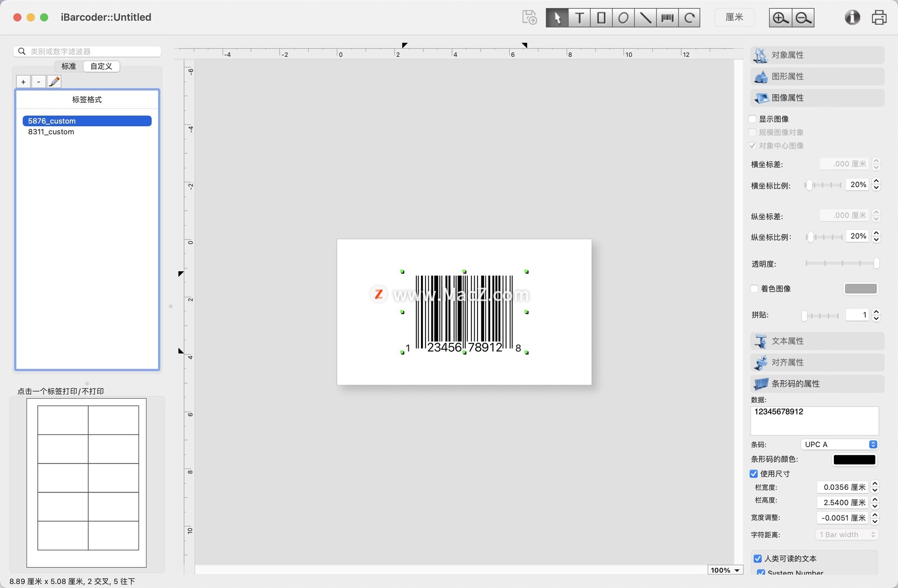898x588 pixels.
Task: Switch to the 标准 tab
Action: click(x=69, y=66)
